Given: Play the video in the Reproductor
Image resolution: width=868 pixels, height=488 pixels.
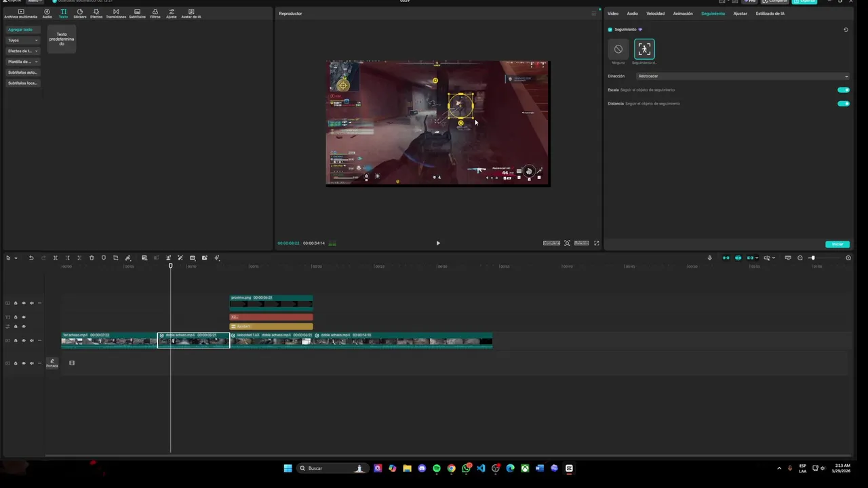Looking at the screenshot, I should (438, 243).
